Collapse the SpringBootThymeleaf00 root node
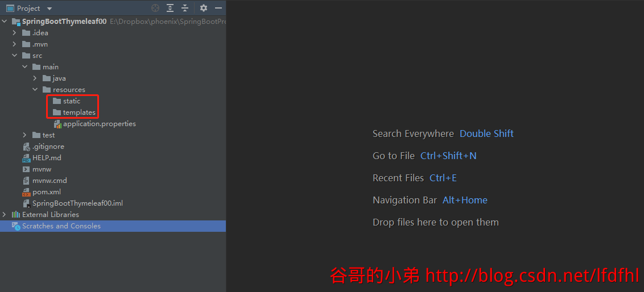The height and width of the screenshot is (292, 644). [5, 22]
